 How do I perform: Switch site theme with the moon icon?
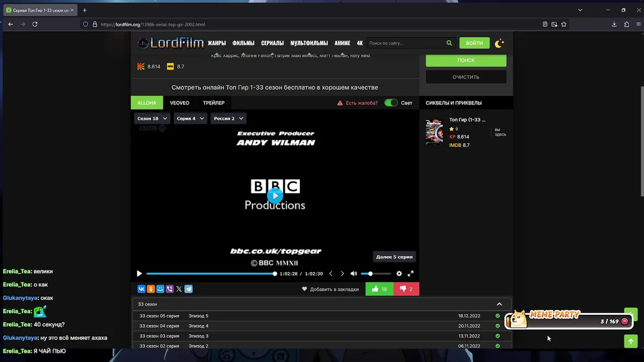click(499, 43)
